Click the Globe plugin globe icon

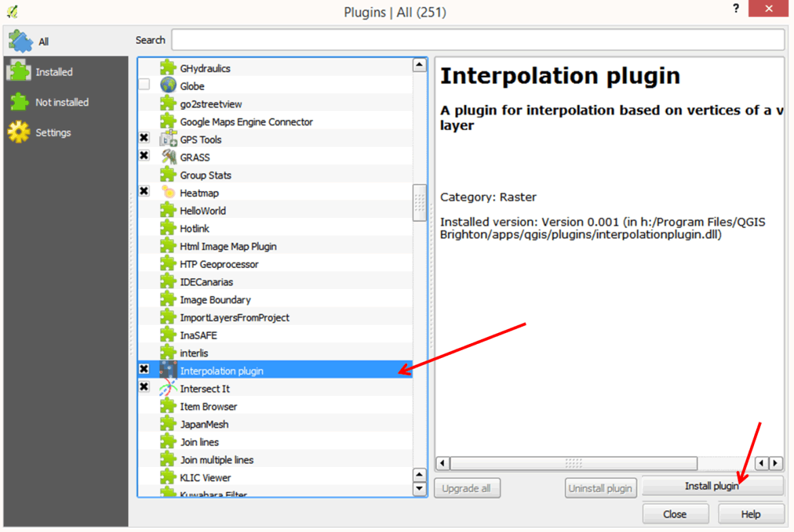[x=167, y=85]
